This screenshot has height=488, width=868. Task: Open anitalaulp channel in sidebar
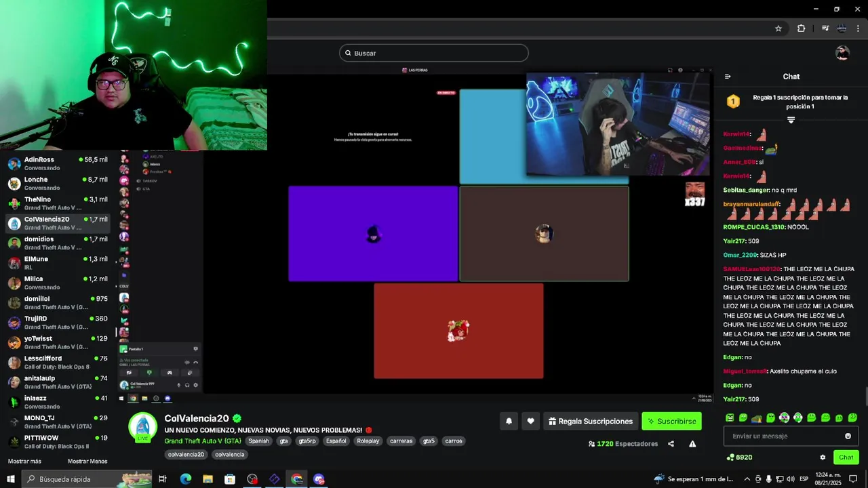pyautogui.click(x=58, y=382)
